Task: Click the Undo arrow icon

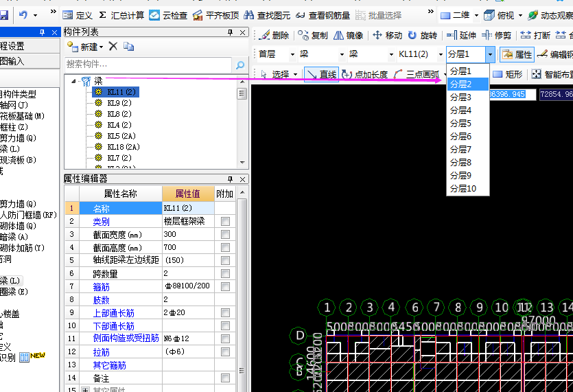Action: tap(23, 15)
